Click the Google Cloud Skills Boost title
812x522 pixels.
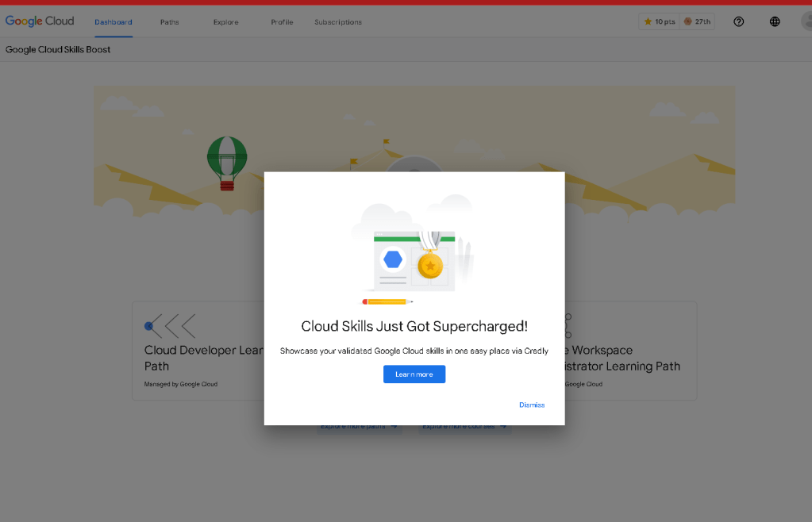coord(58,50)
